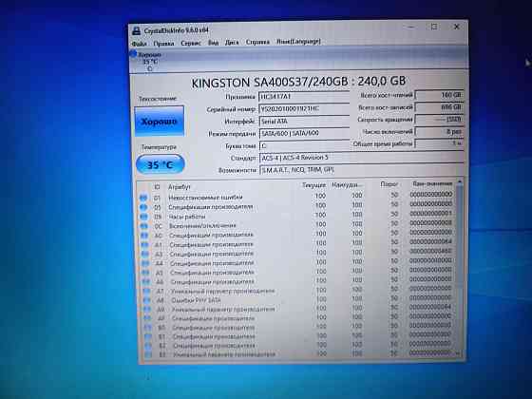The height and width of the screenshot is (399, 532).
Task: Click the Наихудшее column header
Action: click(347, 185)
